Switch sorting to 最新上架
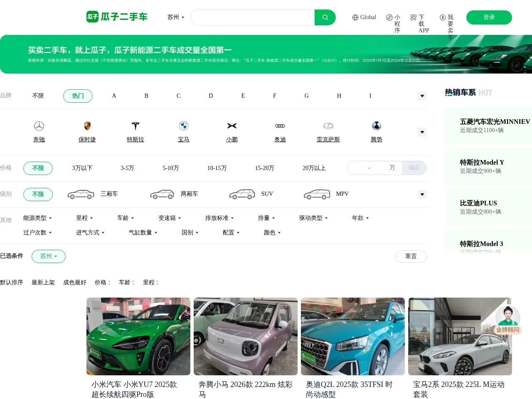The height and width of the screenshot is (399, 532). pyautogui.click(x=43, y=282)
